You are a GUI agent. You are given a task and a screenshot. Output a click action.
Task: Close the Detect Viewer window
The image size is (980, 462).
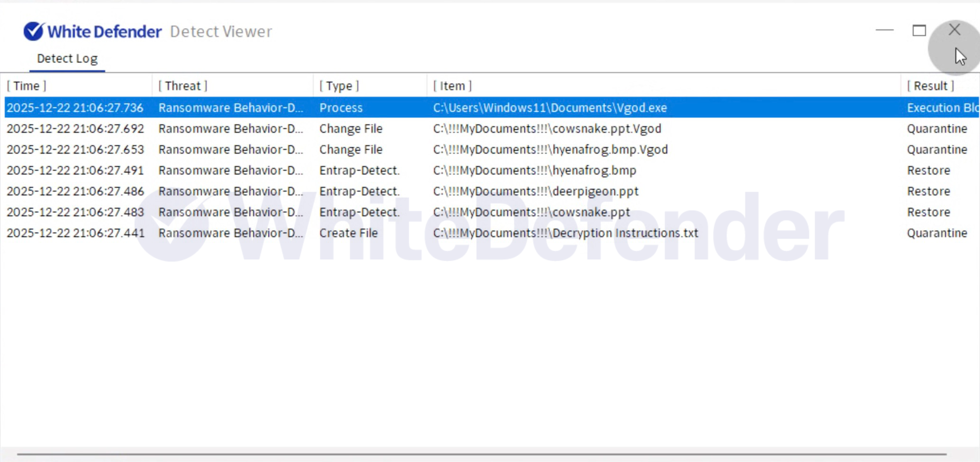tap(954, 30)
